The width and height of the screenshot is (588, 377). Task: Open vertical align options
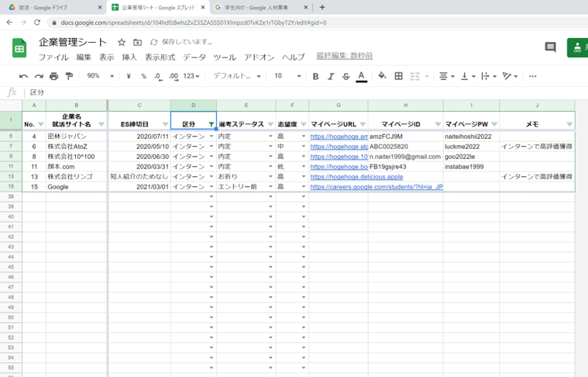click(x=468, y=76)
